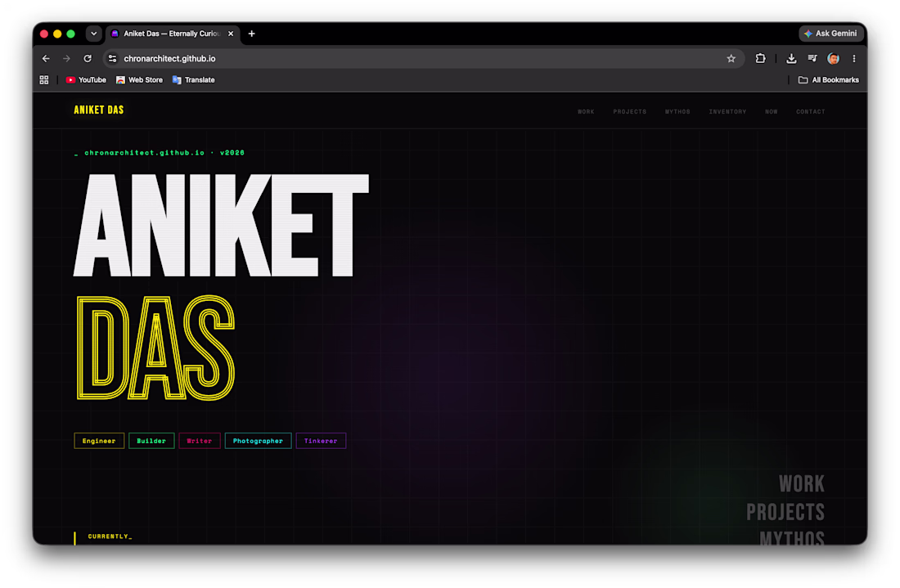Open the Web Store bookmark

tap(139, 80)
